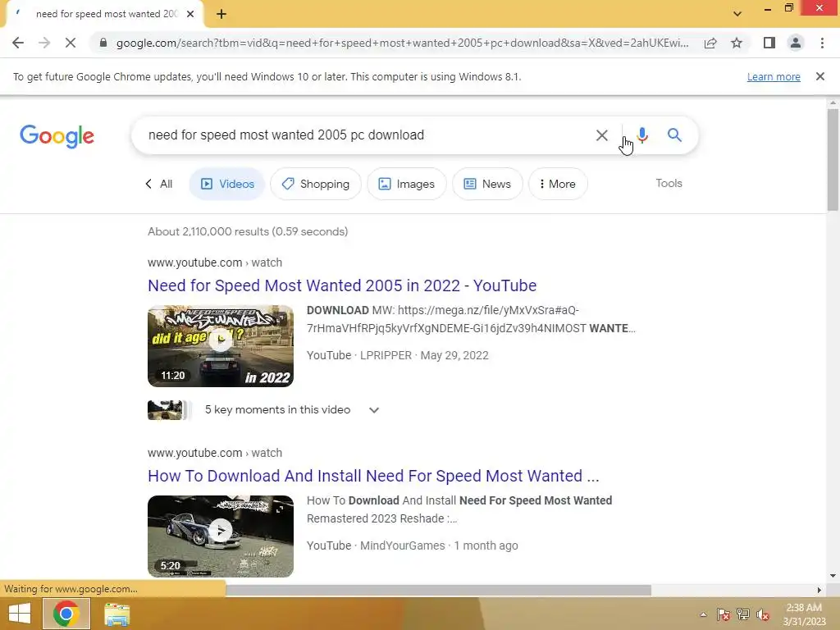Viewport: 840px width, 630px height.
Task: Expand 5 key moments in this video
Action: pos(374,410)
